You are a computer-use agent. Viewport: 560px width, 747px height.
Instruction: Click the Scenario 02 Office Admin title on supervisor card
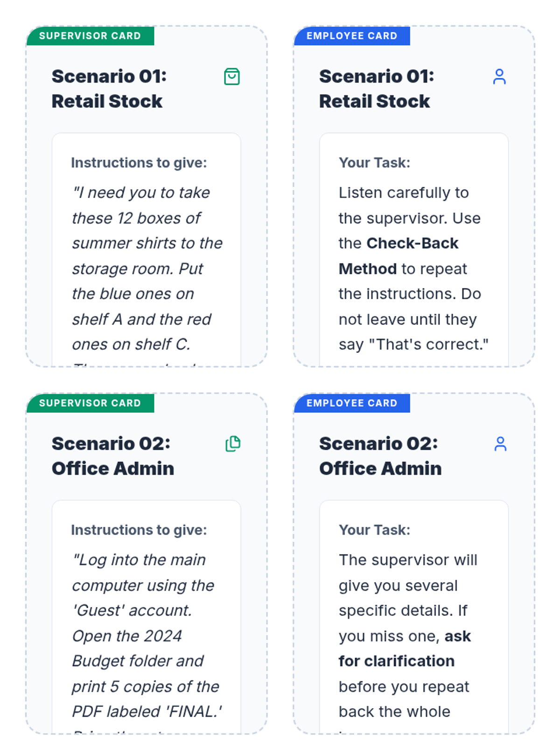pos(112,456)
